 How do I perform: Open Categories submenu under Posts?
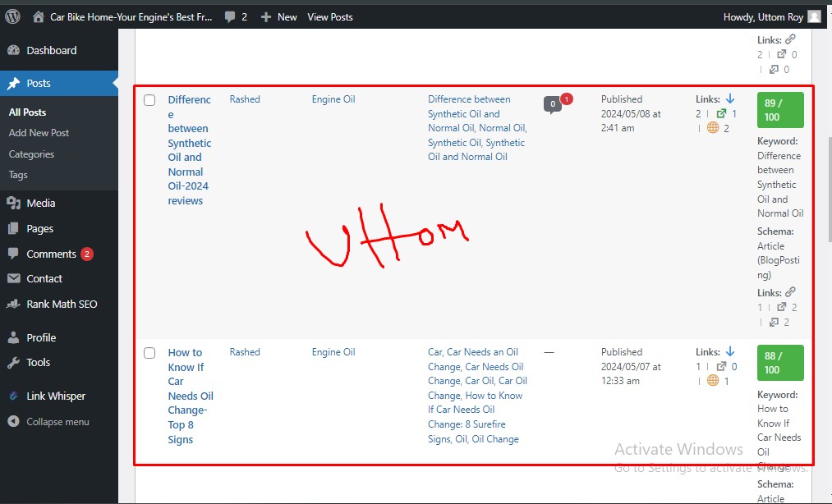click(31, 154)
